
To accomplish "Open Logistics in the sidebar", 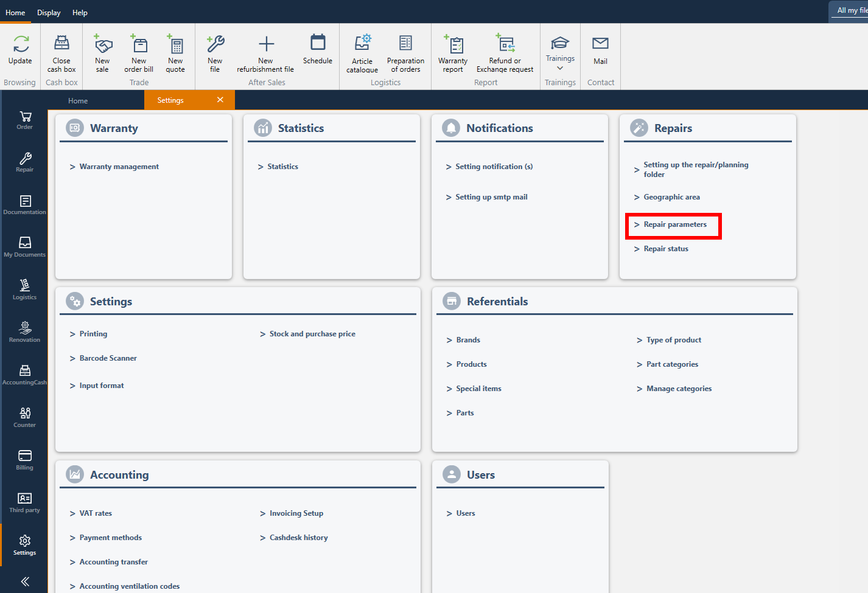I will (25, 290).
